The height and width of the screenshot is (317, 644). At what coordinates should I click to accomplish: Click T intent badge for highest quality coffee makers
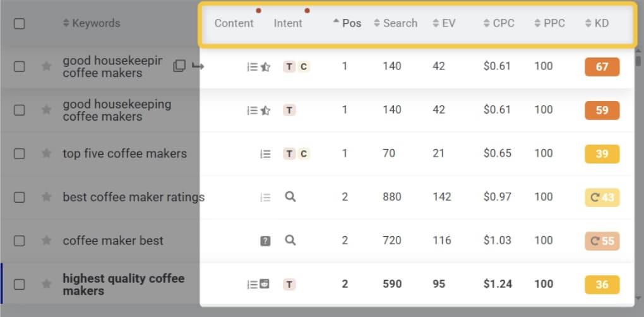coord(290,284)
